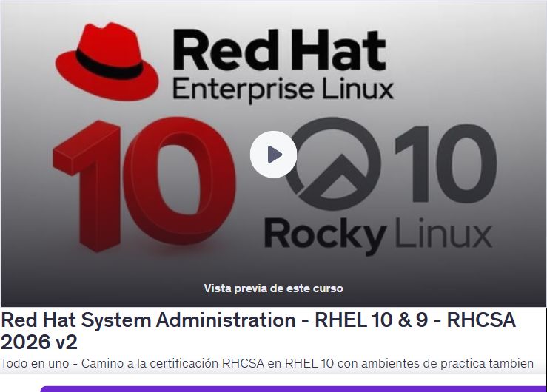Play the course preview video
This screenshot has height=392, width=547.
tap(273, 155)
